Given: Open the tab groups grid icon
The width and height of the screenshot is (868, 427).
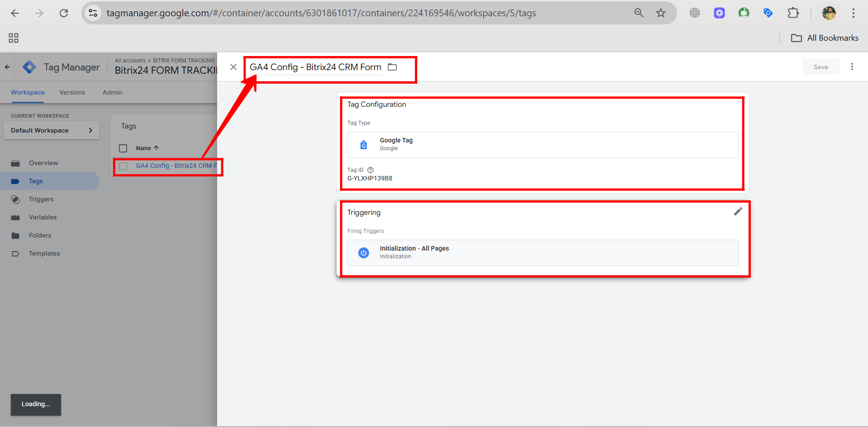Looking at the screenshot, I should 14,38.
